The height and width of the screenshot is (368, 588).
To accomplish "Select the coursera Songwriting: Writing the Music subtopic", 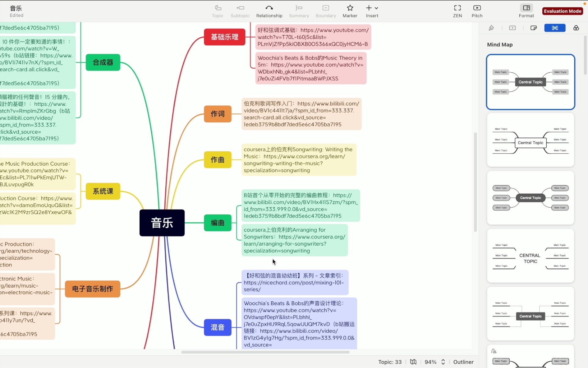I will coord(299,160).
